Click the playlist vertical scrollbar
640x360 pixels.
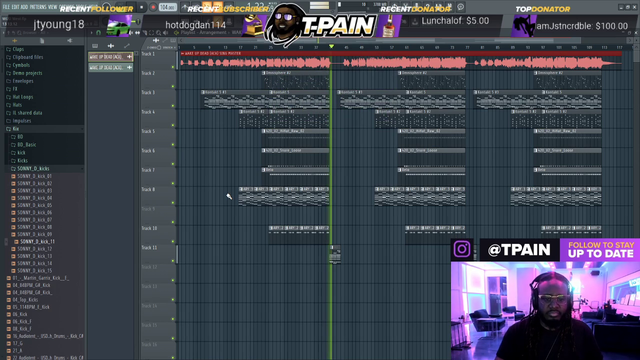click(x=636, y=53)
